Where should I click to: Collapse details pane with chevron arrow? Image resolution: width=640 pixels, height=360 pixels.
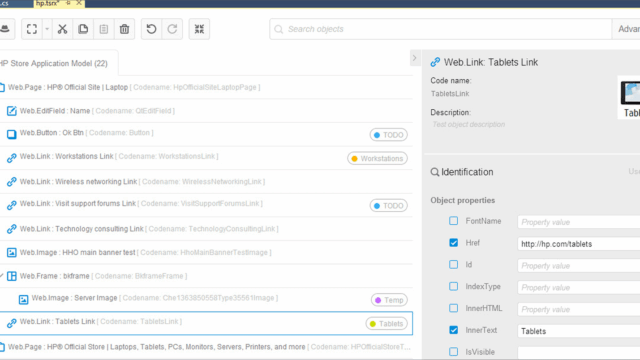click(414, 58)
